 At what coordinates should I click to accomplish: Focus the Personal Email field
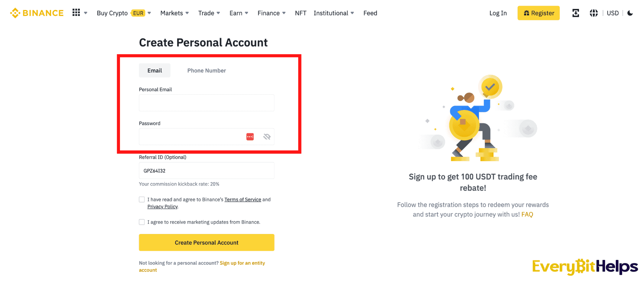point(206,103)
